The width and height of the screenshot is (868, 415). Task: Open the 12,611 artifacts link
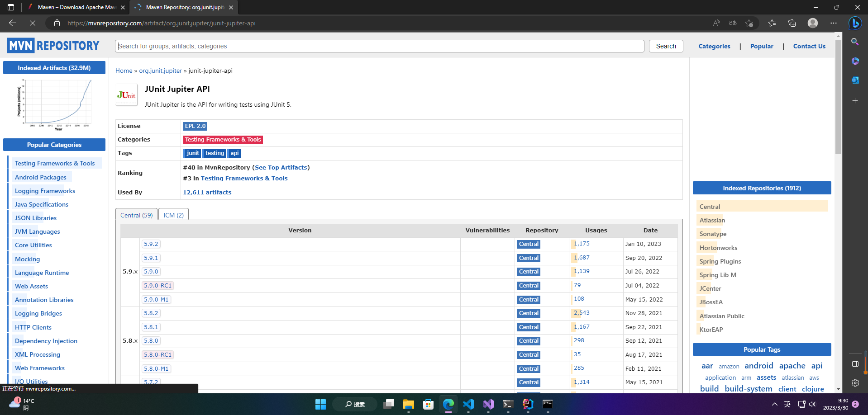(207, 192)
